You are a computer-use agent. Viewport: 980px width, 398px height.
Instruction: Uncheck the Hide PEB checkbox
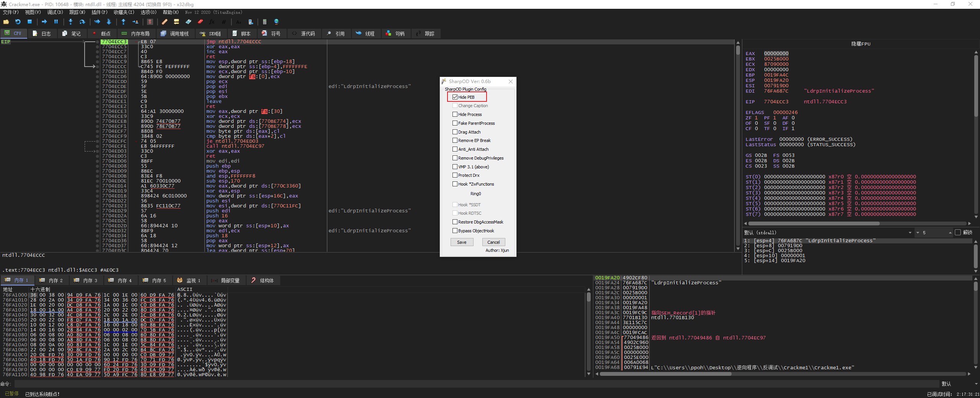pos(455,97)
